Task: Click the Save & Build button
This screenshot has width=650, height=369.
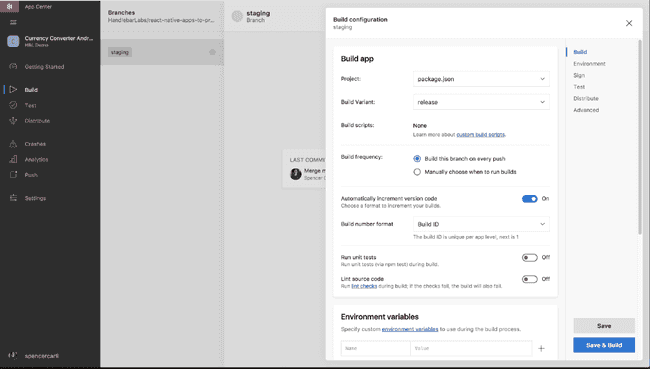Action: [604, 345]
